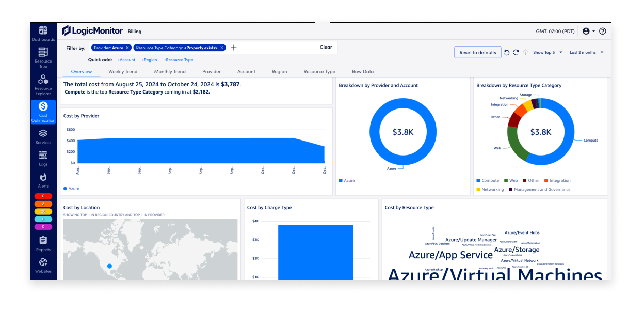Click the Reset to defaults button
The height and width of the screenshot is (310, 644).
(x=477, y=52)
